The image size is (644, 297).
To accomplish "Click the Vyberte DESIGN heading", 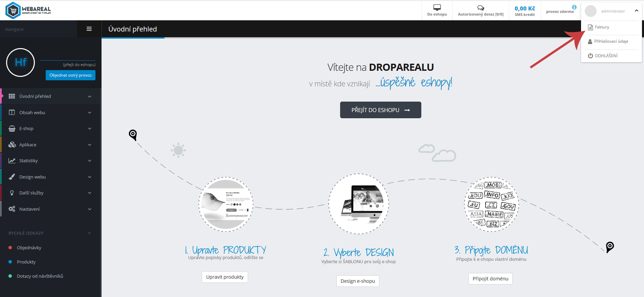I will click(358, 253).
